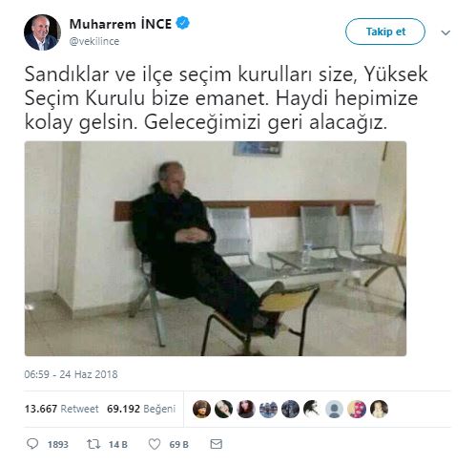
Task: Click the 06:59 - 24 Haz 2018 timestamp
Action: point(71,374)
